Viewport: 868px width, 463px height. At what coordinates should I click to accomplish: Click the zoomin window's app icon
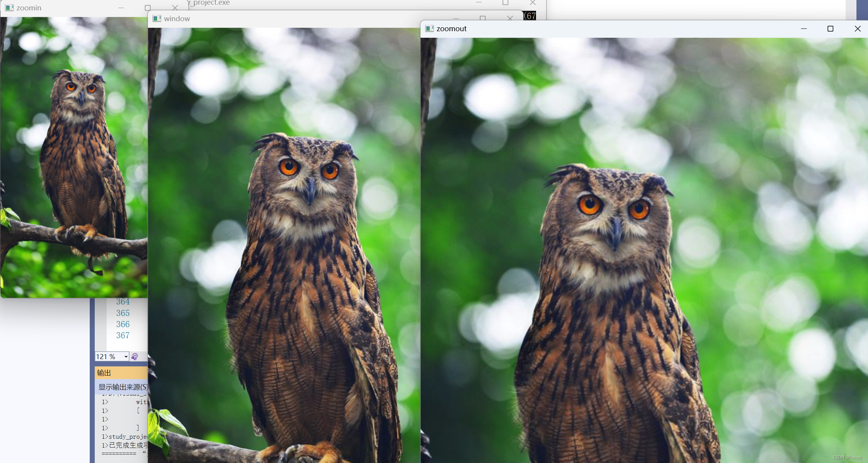[x=9, y=8]
